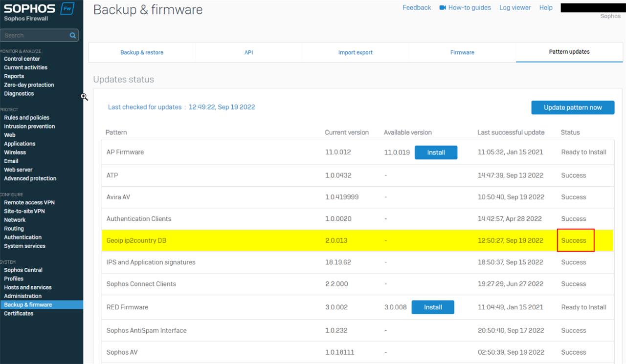The height and width of the screenshot is (364, 626).
Task: Open Administration in sidebar
Action: 23,296
